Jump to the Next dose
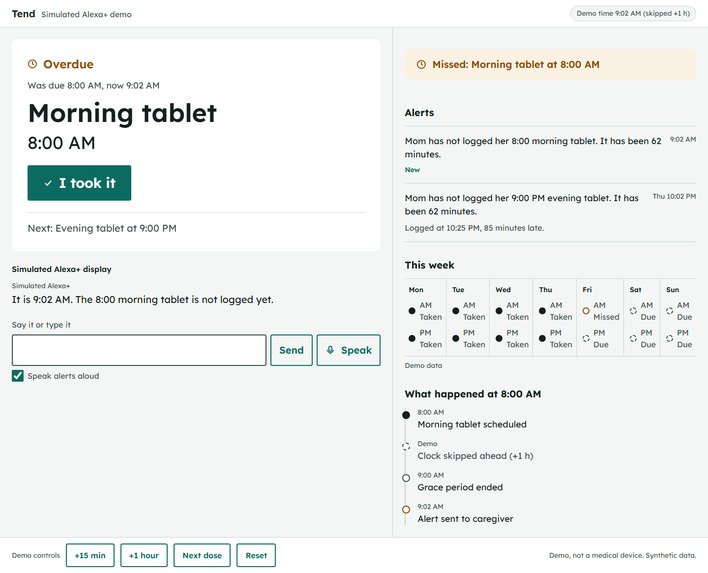 (202, 555)
